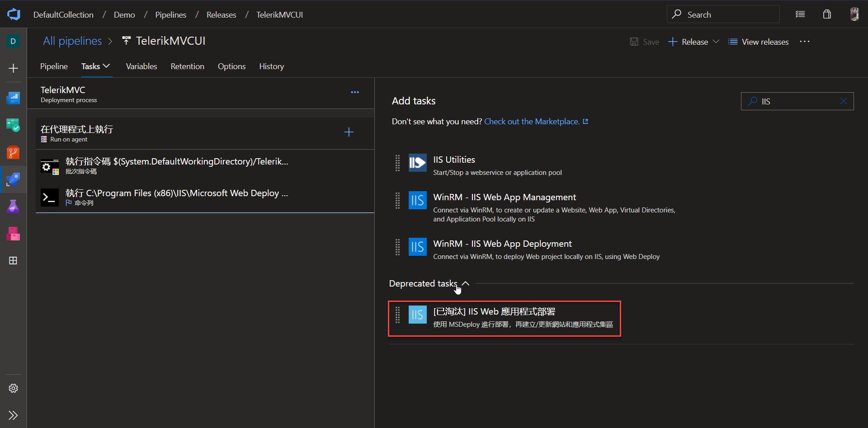Image resolution: width=868 pixels, height=428 pixels.
Task: Open the History tab
Action: click(271, 66)
